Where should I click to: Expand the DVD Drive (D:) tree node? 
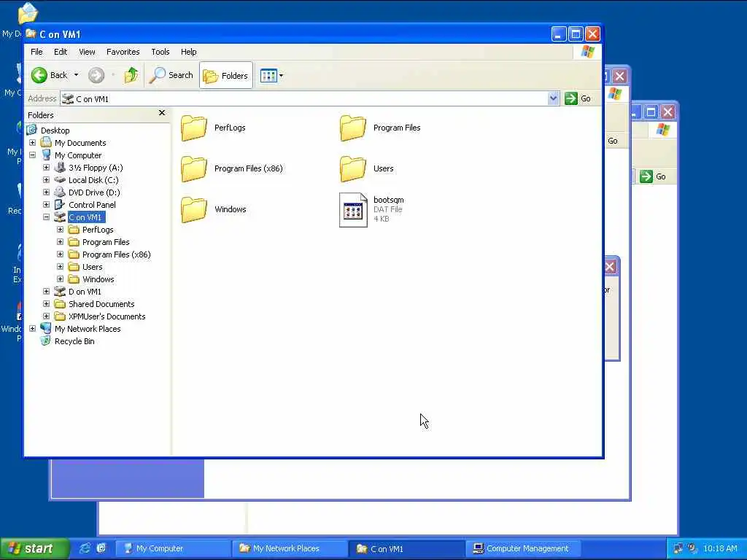[46, 192]
